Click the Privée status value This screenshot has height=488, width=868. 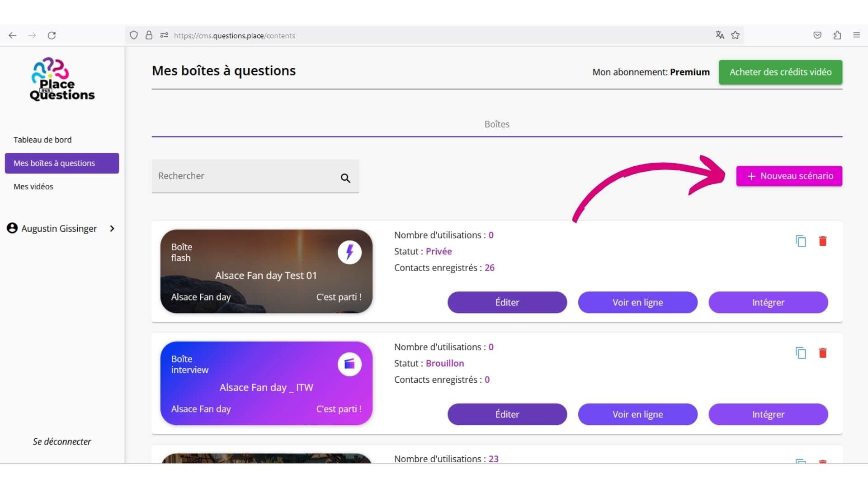coord(439,251)
